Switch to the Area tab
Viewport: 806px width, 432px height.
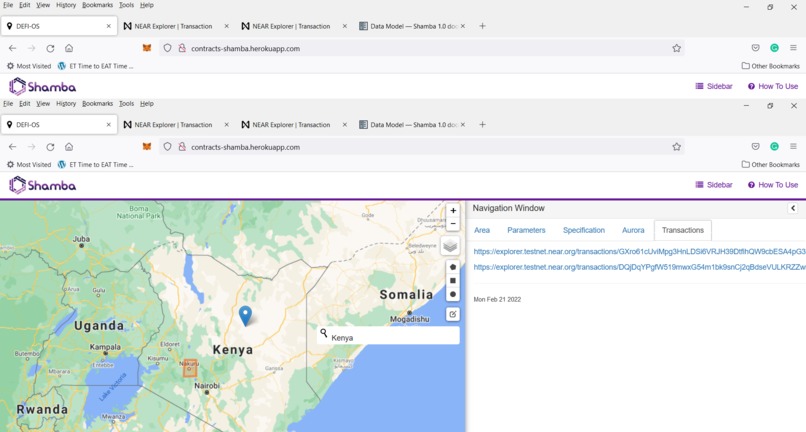(482, 230)
